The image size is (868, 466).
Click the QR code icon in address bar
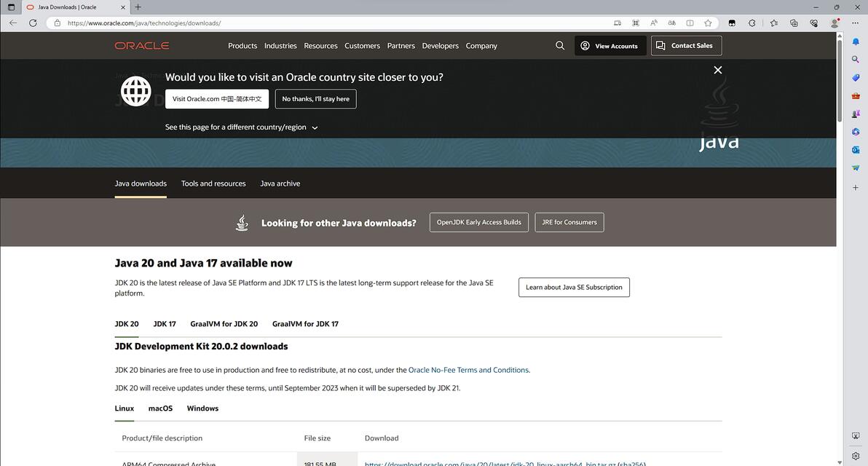point(636,23)
